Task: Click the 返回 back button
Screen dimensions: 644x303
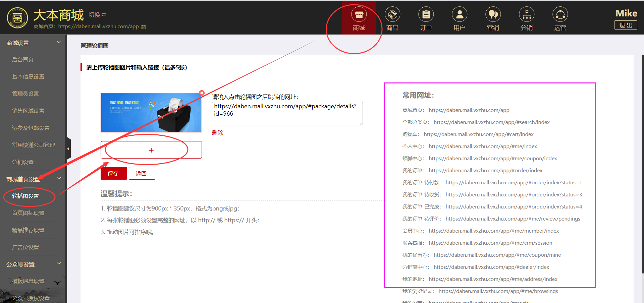Action: coord(142,173)
